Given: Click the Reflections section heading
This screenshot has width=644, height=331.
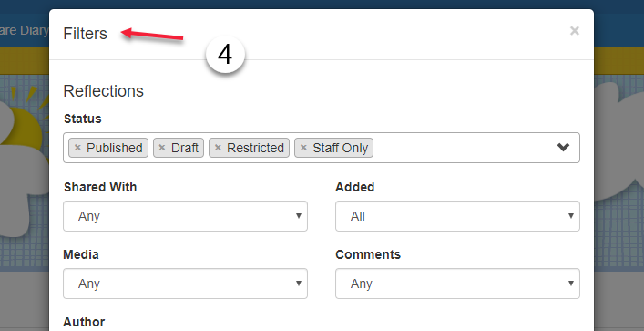Looking at the screenshot, I should (104, 91).
